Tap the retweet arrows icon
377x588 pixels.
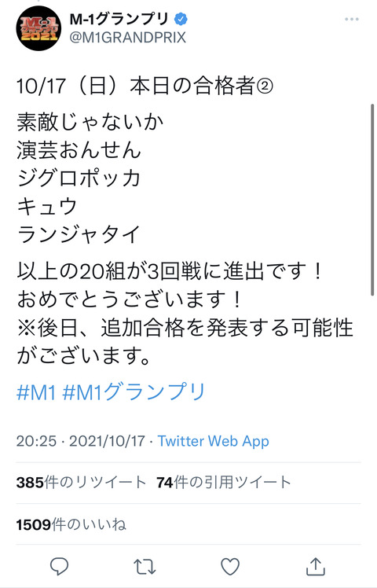coord(145,567)
